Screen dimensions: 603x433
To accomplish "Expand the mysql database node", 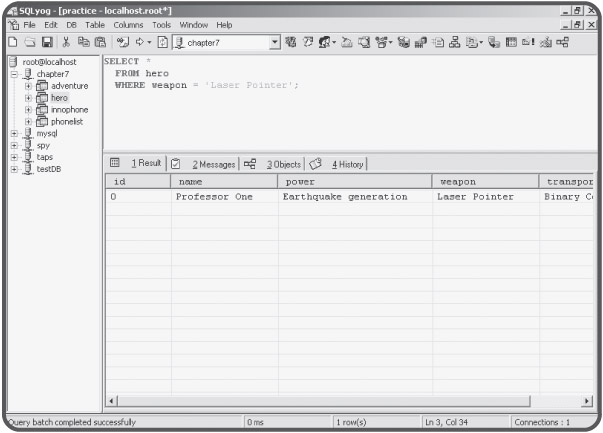I will [x=11, y=134].
